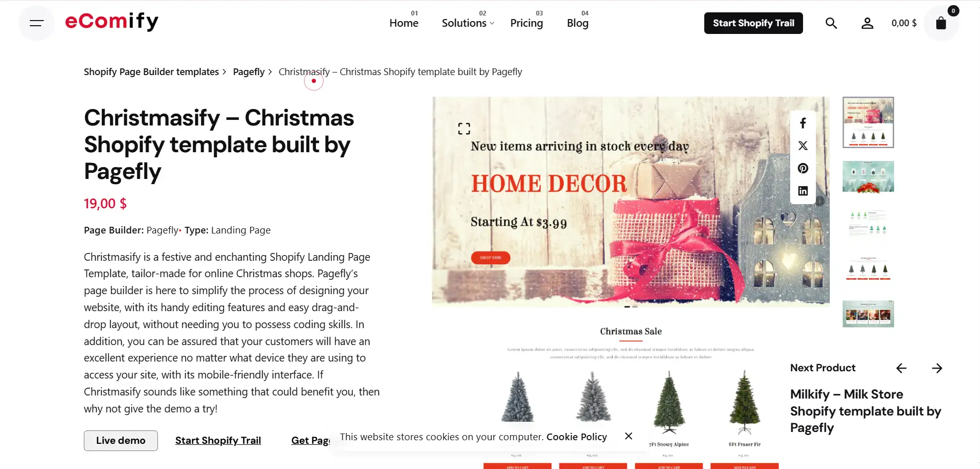Open the Pricing menu item
980x469 pixels.
pyautogui.click(x=526, y=23)
